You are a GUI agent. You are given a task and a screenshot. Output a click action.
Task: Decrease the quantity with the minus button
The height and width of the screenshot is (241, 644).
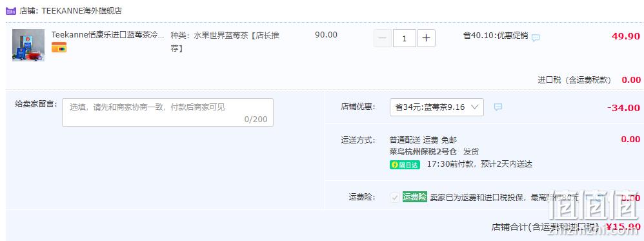pyautogui.click(x=383, y=38)
